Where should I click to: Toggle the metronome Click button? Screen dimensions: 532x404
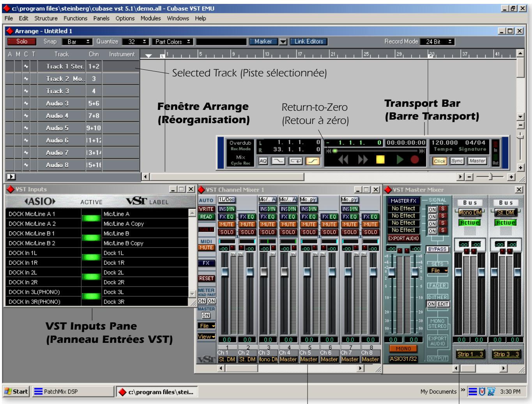coord(440,161)
